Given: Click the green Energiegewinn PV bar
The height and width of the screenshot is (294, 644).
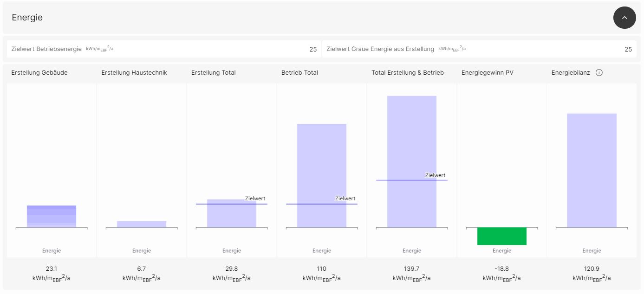Looking at the screenshot, I should coord(501,236).
